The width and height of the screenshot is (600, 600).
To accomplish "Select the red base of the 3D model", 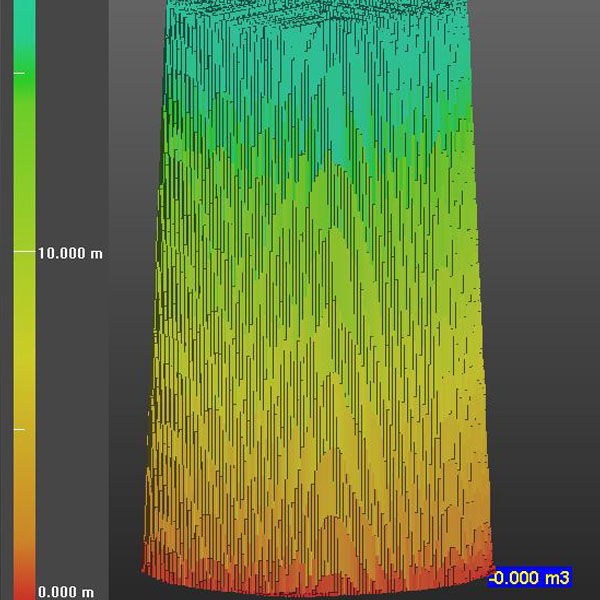I will pyautogui.click(x=320, y=570).
